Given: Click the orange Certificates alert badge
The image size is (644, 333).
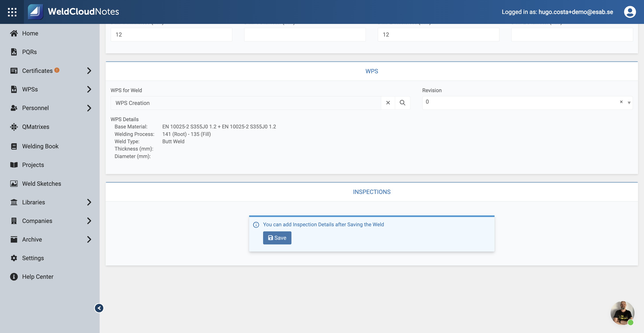Looking at the screenshot, I should tap(57, 70).
